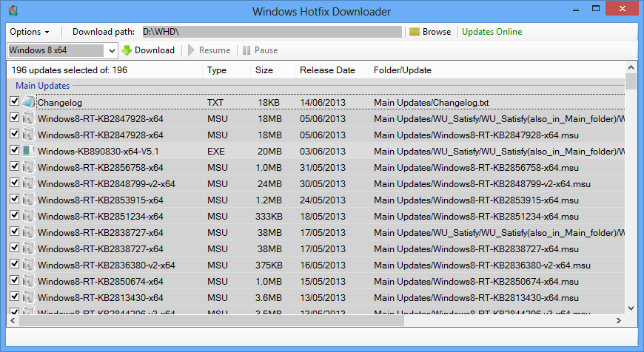Sort by the Release Date column header

pyautogui.click(x=332, y=70)
